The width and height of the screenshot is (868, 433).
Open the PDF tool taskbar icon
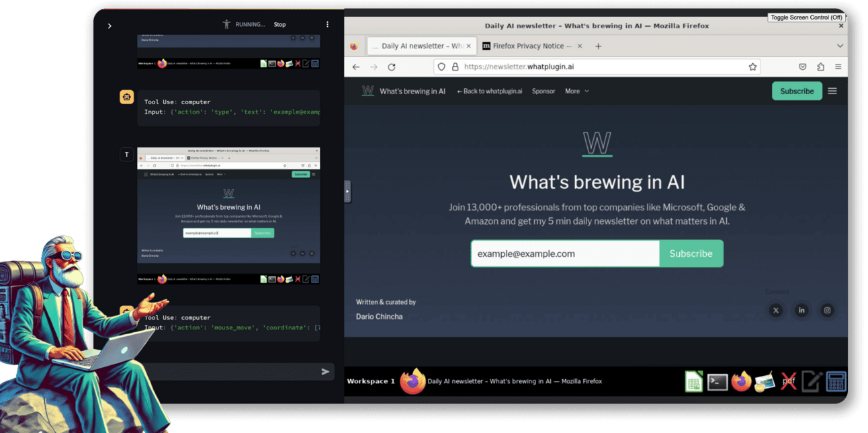click(x=788, y=381)
